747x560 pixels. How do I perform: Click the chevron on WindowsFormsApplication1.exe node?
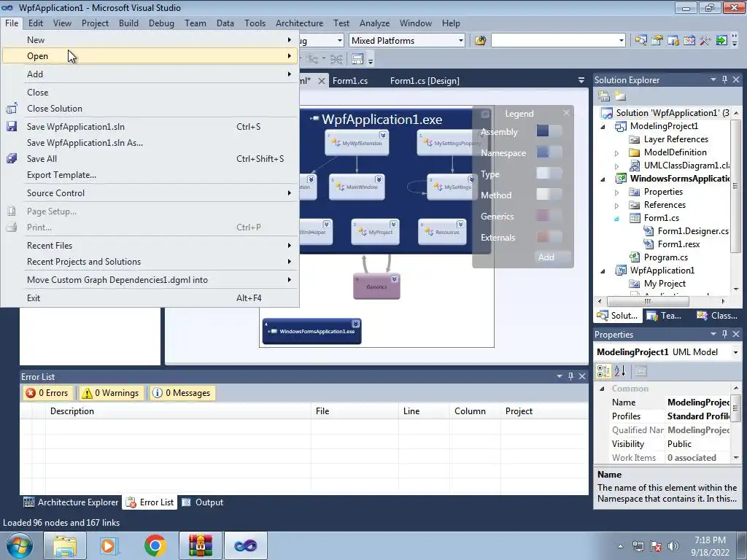pyautogui.click(x=355, y=324)
